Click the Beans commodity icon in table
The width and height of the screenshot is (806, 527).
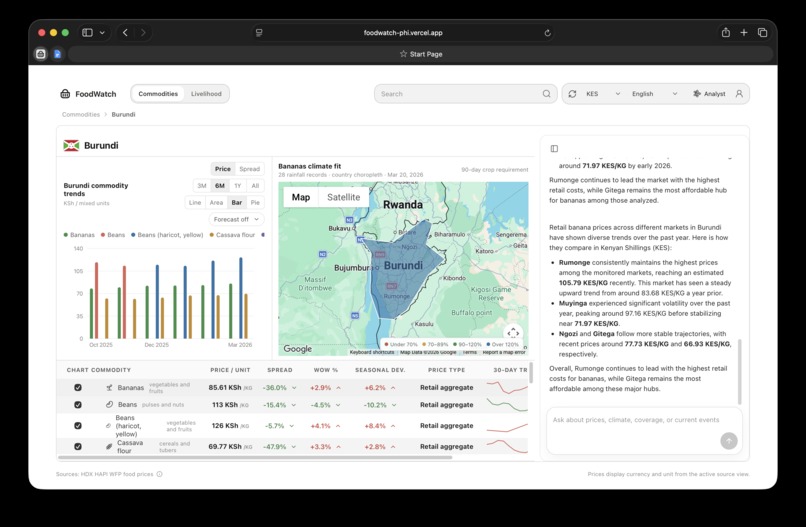click(x=109, y=405)
